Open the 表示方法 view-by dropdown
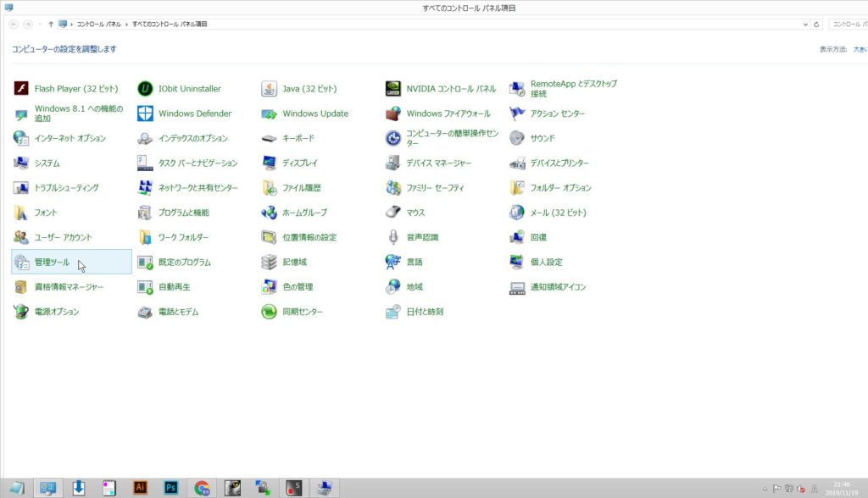Image resolution: width=868 pixels, height=498 pixels. click(x=861, y=49)
